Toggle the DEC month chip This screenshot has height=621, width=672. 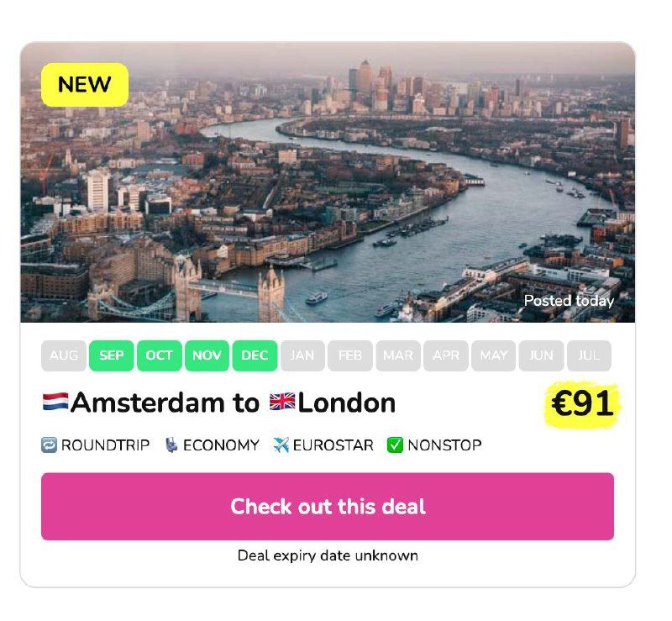click(x=255, y=355)
